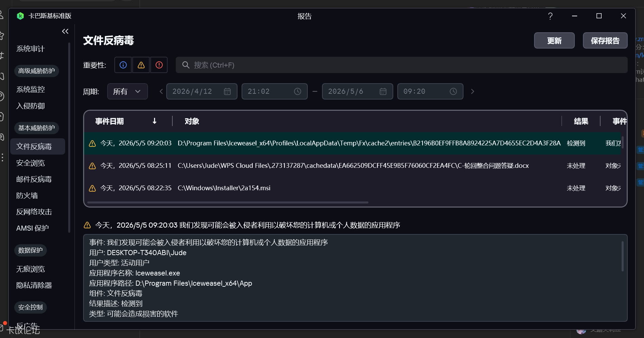Click the 安全控制 section label
644x338 pixels.
(31, 307)
